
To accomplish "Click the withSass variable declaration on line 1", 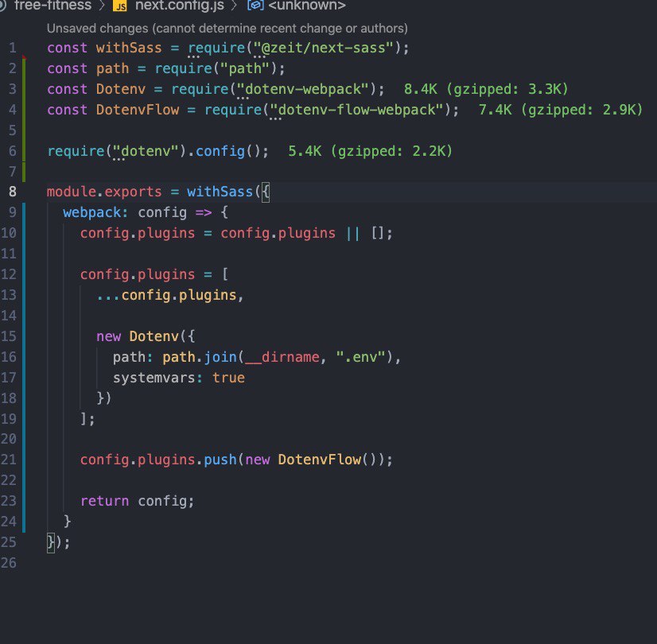I will tap(129, 48).
